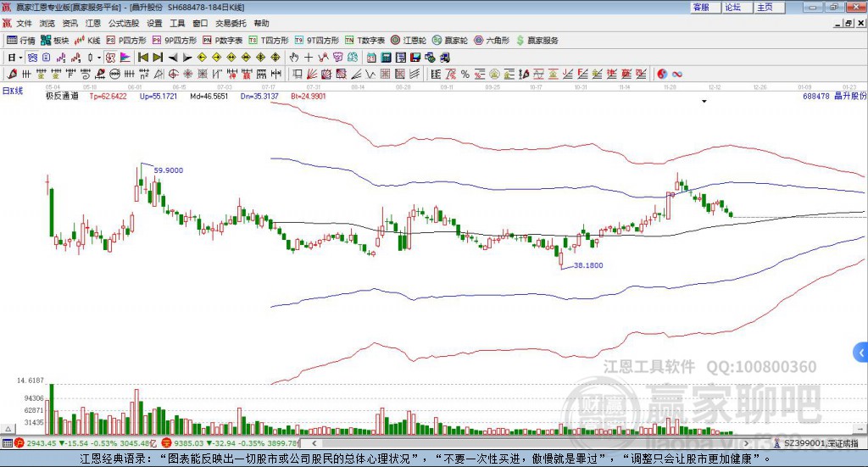Open the 浏览 menu

[x=47, y=23]
